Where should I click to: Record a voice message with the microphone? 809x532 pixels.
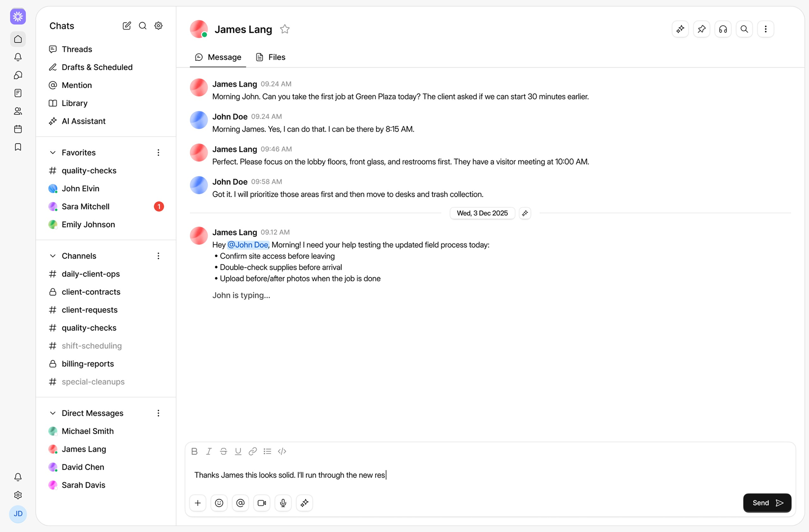[x=283, y=503]
